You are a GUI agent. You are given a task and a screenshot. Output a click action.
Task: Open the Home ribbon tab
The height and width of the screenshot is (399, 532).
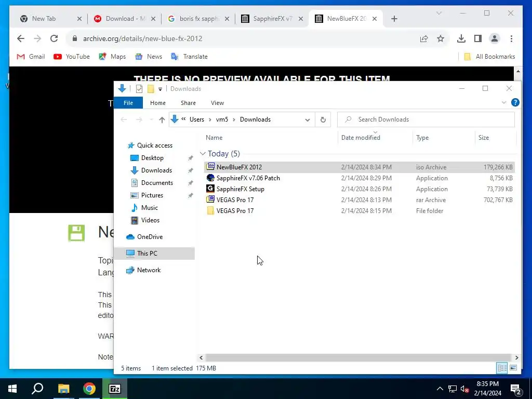[158, 103]
